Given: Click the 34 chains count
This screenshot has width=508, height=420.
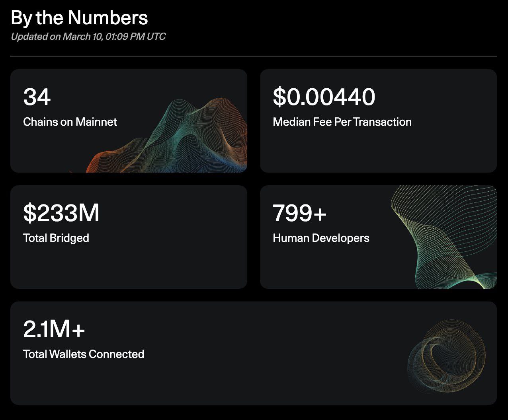Looking at the screenshot, I should [37, 97].
